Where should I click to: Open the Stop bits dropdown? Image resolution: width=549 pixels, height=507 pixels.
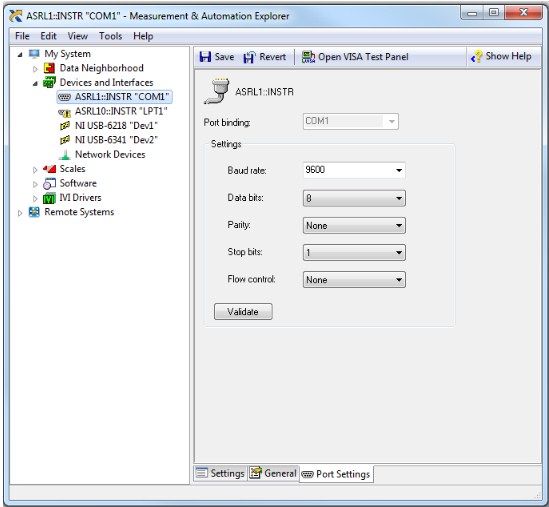(354, 252)
